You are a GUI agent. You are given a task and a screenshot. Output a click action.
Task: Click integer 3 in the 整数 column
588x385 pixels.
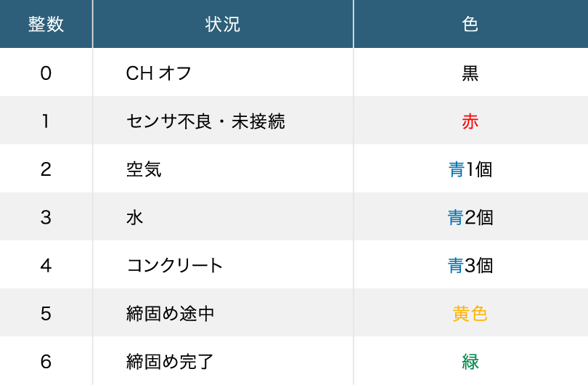46,217
